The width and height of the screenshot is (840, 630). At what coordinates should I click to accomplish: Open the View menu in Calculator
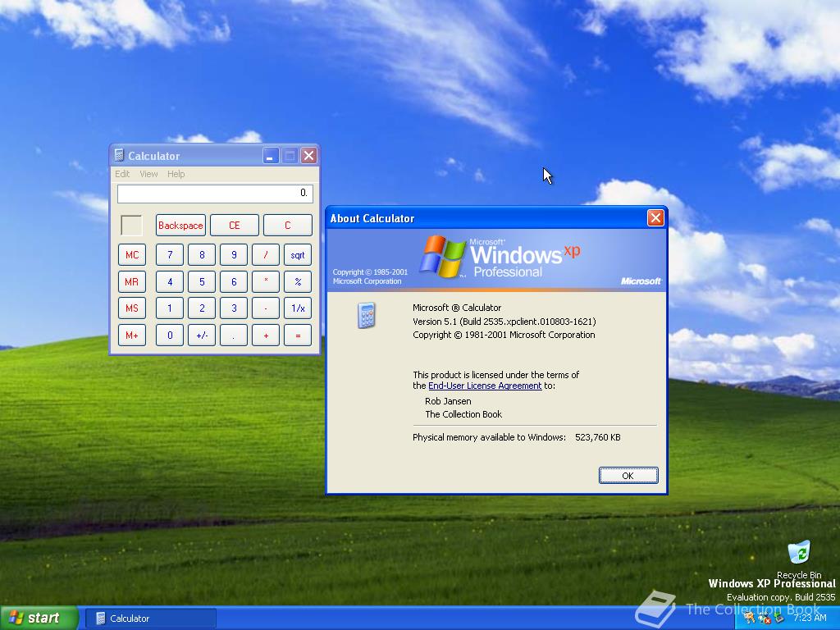(x=148, y=174)
